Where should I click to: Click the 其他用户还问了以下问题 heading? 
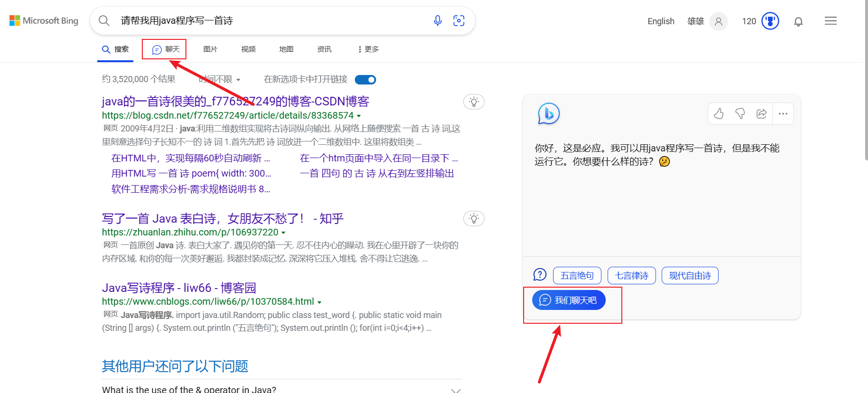[175, 366]
